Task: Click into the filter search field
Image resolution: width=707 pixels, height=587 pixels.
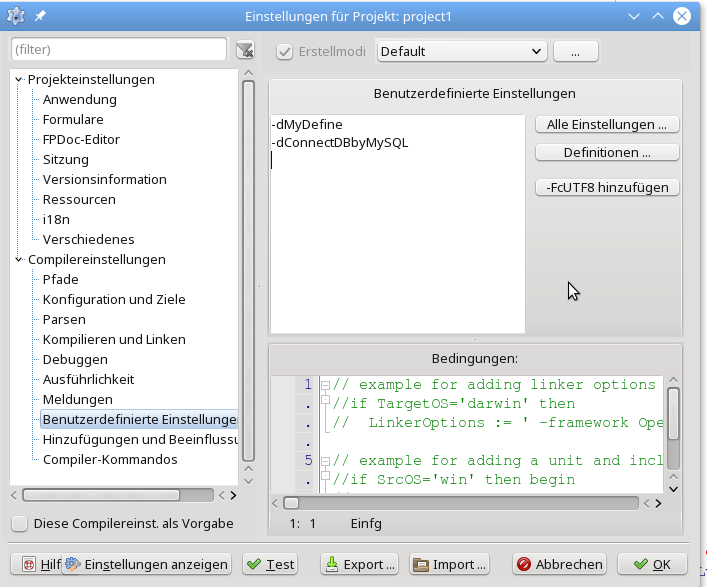Action: pos(118,49)
